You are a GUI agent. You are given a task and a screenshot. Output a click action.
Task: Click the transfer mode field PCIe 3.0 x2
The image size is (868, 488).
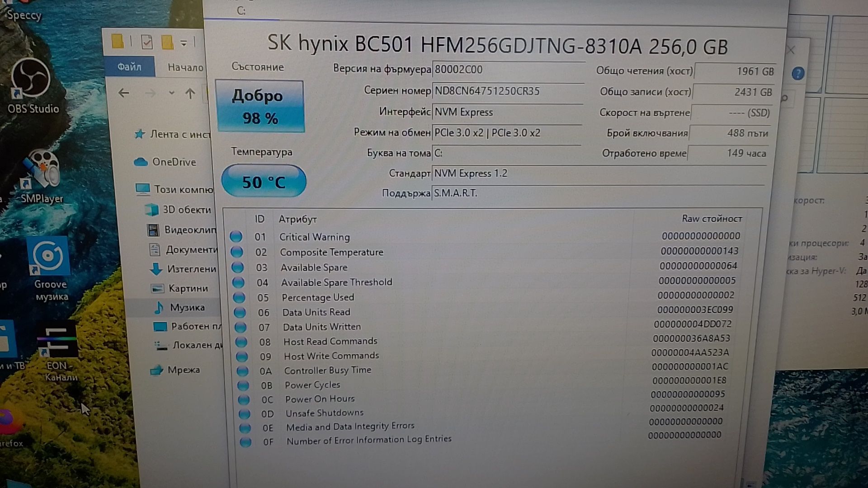click(506, 133)
